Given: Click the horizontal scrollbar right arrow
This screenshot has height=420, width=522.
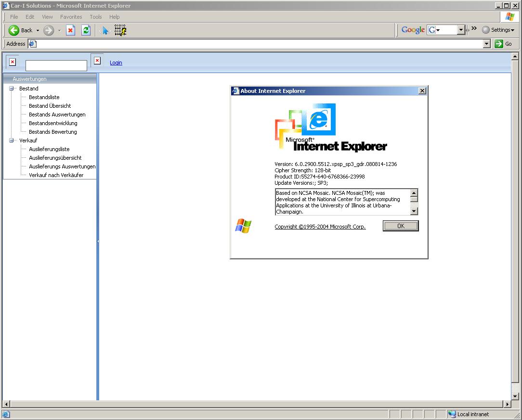Looking at the screenshot, I should [507, 404].
